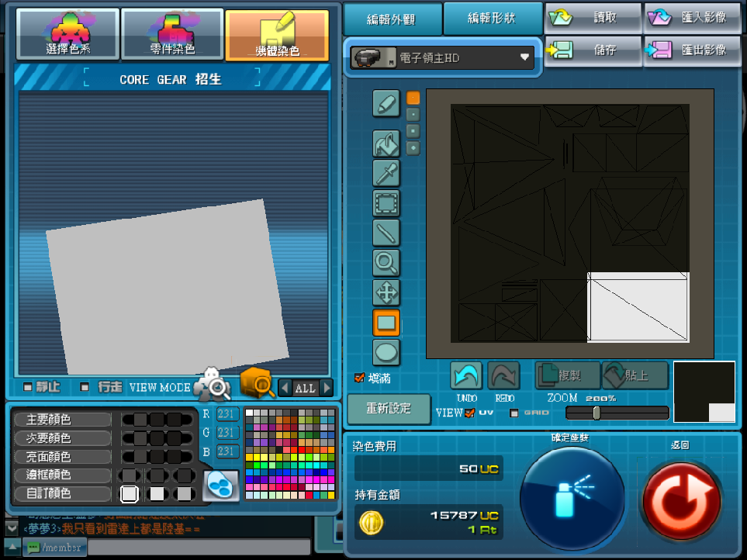Uncheck the 填滿 fill checkbox
This screenshot has height=560, width=747.
359,378
